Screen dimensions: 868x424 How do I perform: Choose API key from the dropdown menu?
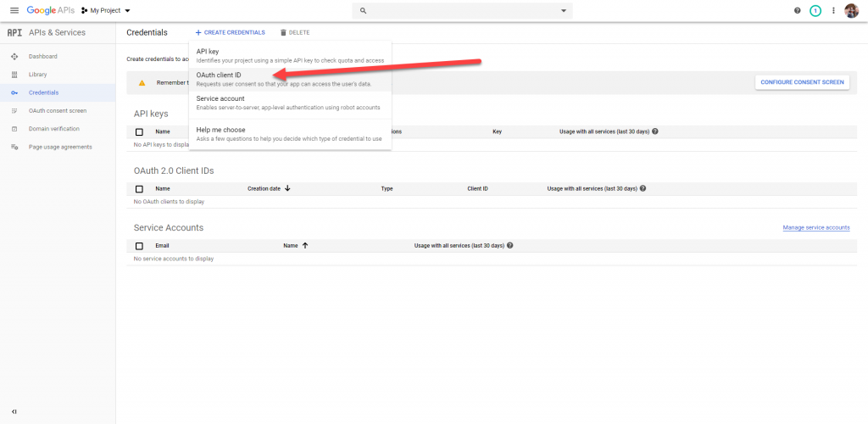click(x=290, y=55)
